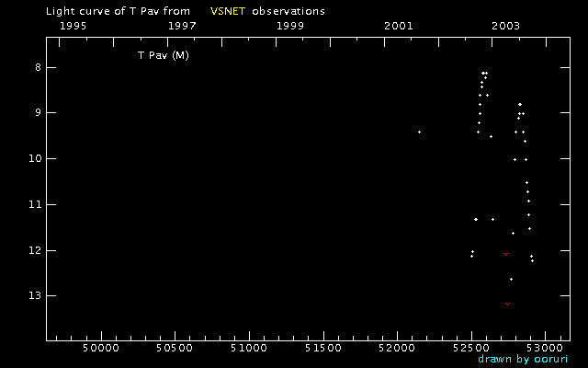Click the word 'observations' in the title

point(288,11)
